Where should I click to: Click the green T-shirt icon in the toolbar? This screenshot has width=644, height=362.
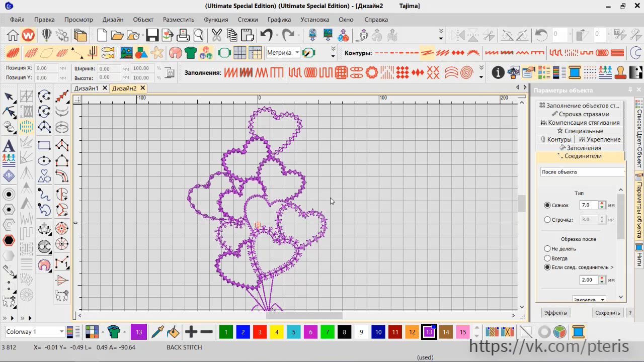[x=190, y=52]
